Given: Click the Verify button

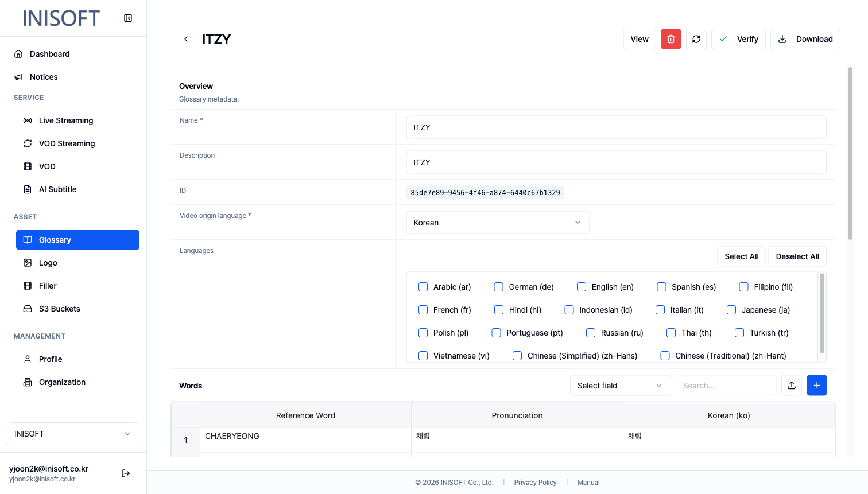Looking at the screenshot, I should (x=738, y=39).
